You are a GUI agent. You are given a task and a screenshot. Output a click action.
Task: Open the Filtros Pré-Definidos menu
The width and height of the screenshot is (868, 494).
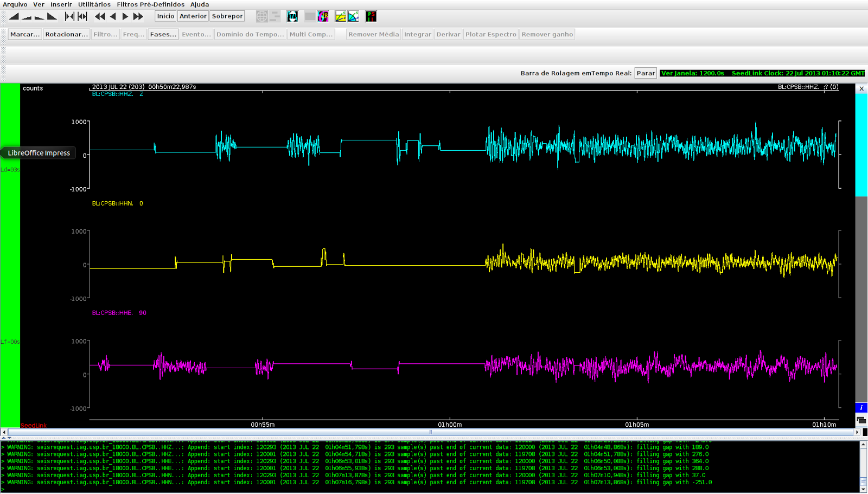150,4
